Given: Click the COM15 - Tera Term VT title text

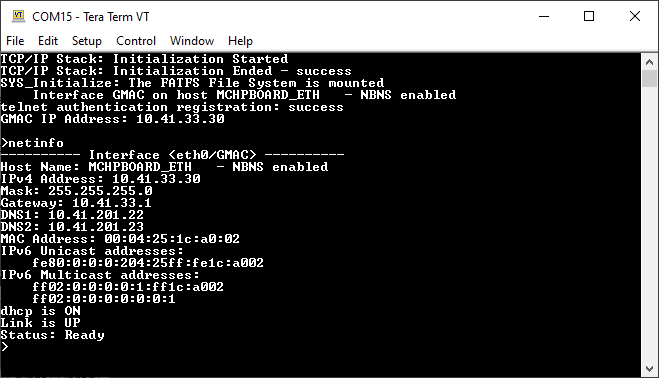Looking at the screenshot, I should click(91, 17).
